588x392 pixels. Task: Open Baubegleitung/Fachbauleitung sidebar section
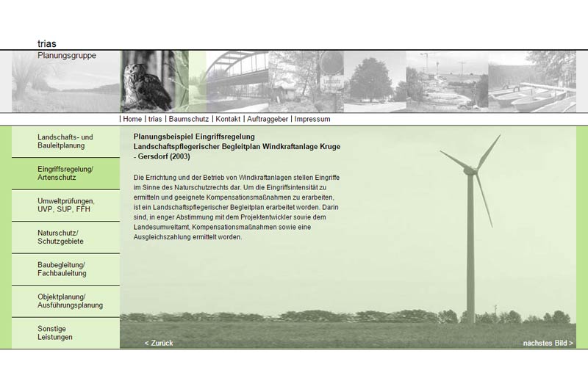pos(65,269)
